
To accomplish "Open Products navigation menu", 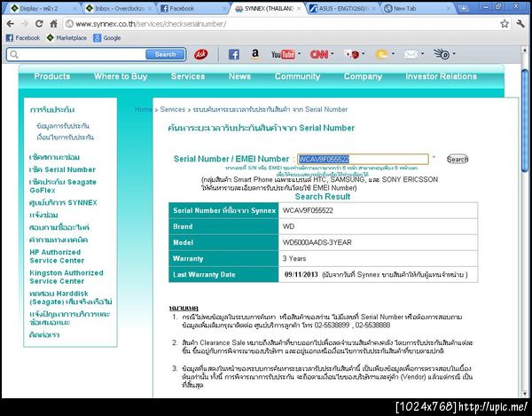I will click(52, 76).
